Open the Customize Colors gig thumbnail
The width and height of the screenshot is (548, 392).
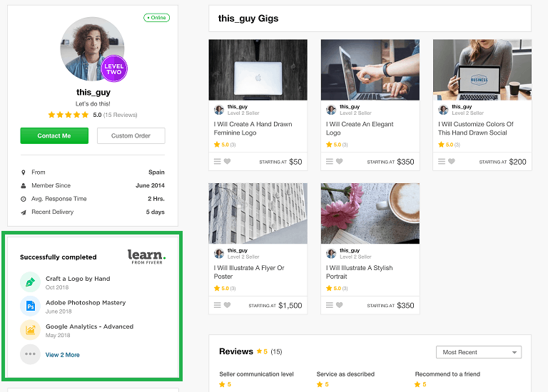click(x=482, y=70)
